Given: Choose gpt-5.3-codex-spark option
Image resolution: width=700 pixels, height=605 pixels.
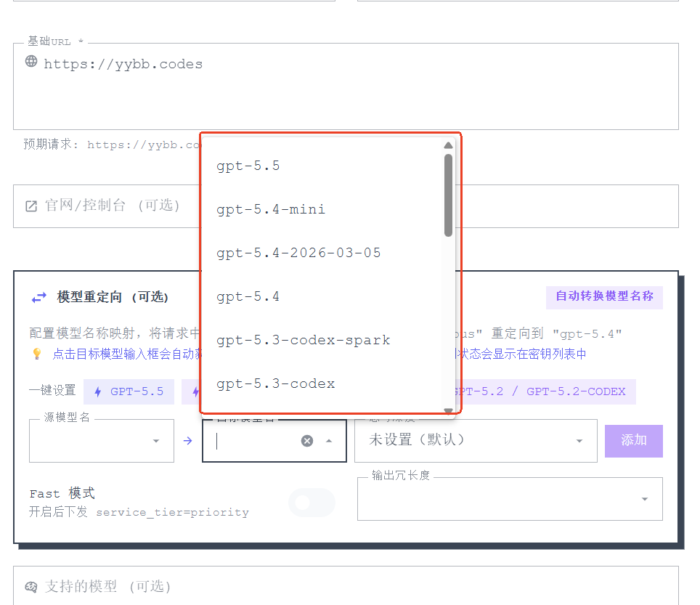Looking at the screenshot, I should click(x=322, y=340).
